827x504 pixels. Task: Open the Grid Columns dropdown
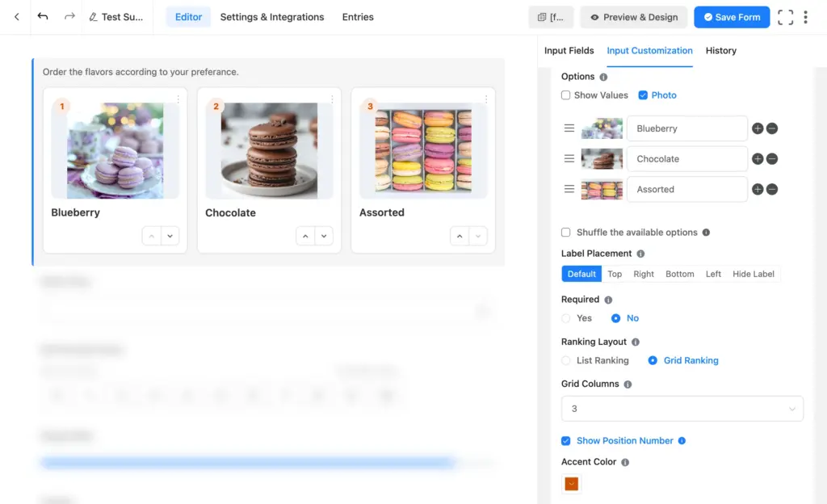pos(682,409)
